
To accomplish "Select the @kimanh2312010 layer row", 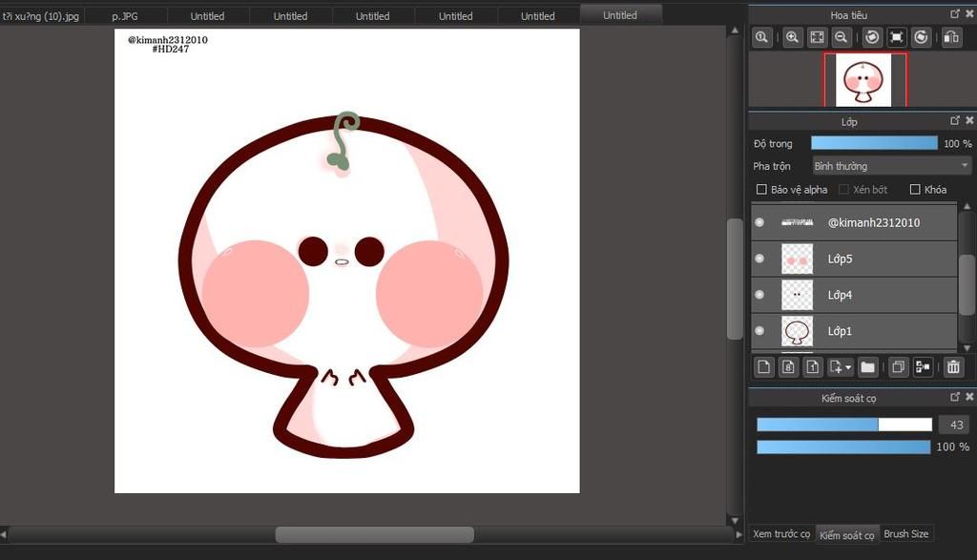I will 854,222.
